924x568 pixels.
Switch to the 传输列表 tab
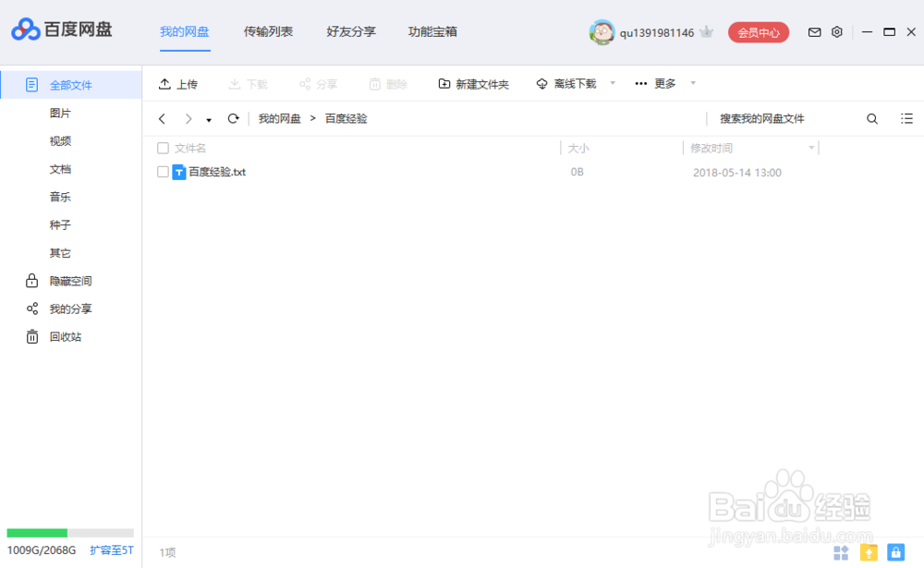tap(268, 31)
